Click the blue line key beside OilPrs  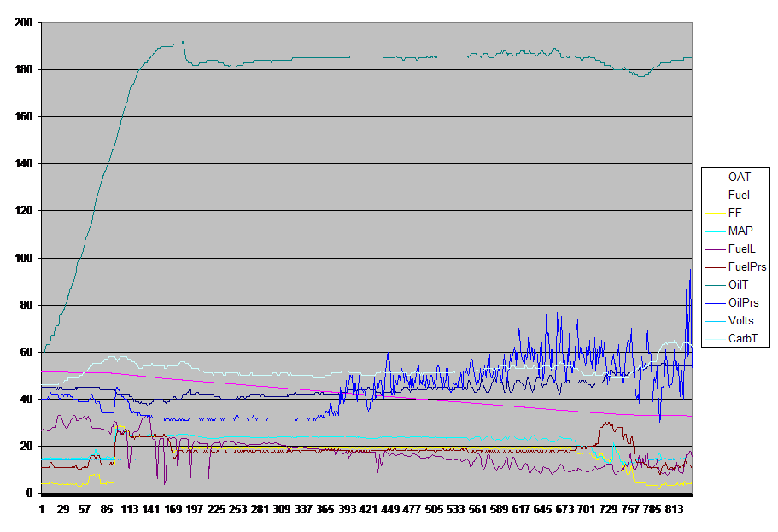click(714, 302)
